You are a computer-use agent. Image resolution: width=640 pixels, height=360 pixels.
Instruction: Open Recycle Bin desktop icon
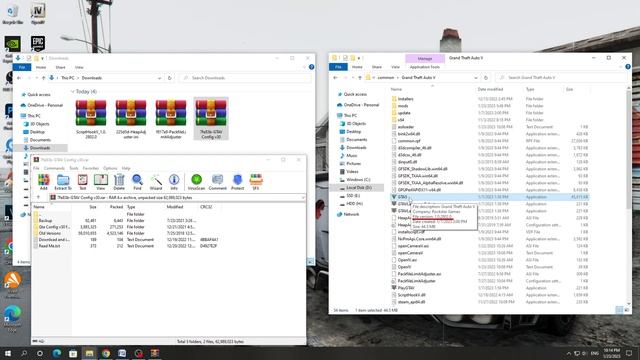point(13,14)
